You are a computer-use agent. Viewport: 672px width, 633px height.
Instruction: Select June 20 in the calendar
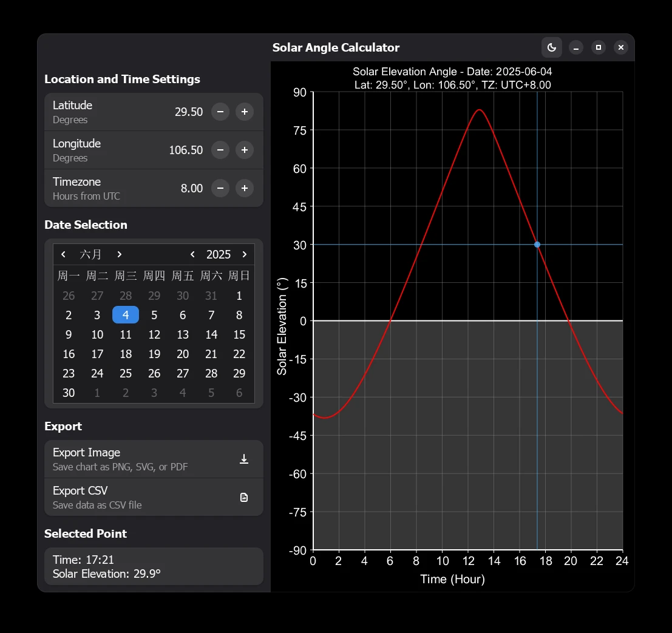pyautogui.click(x=183, y=354)
